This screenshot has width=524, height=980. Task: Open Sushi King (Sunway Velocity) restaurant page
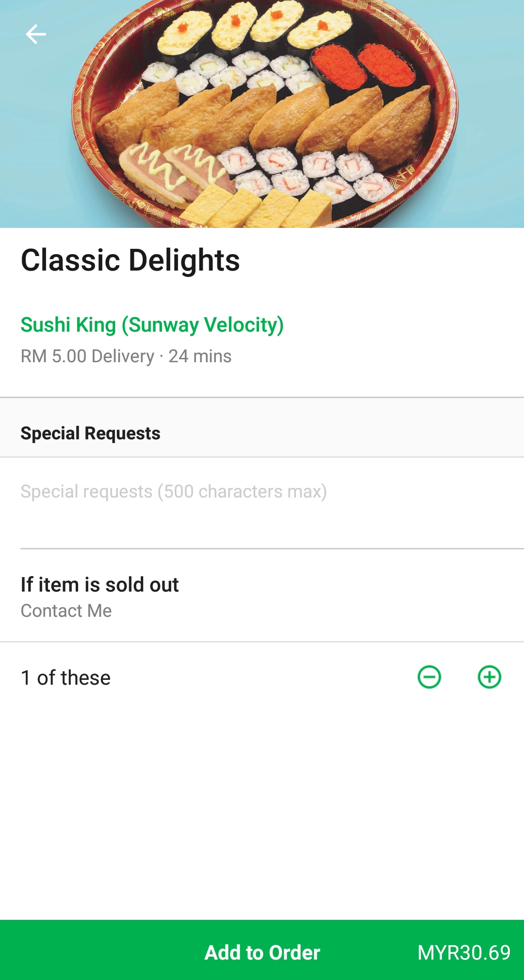pyautogui.click(x=152, y=325)
